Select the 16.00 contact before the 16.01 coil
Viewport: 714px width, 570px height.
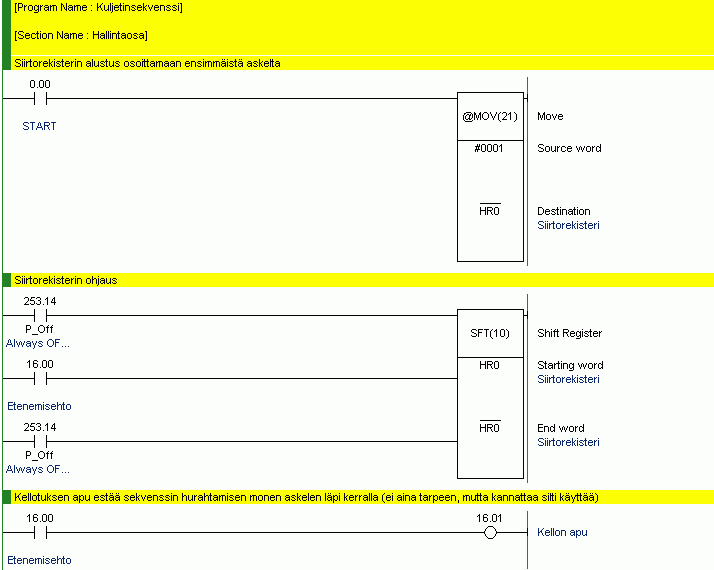coord(40,533)
